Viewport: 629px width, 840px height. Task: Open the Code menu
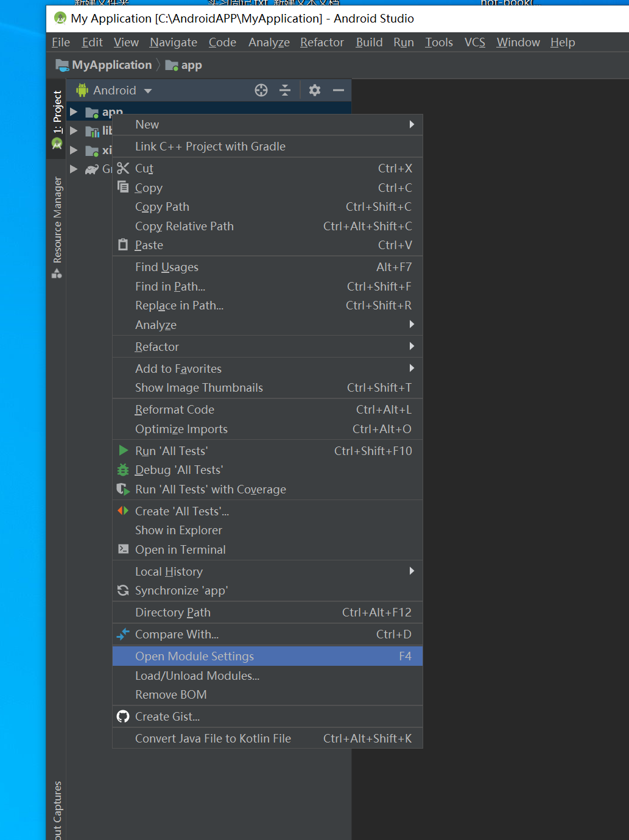tap(222, 42)
